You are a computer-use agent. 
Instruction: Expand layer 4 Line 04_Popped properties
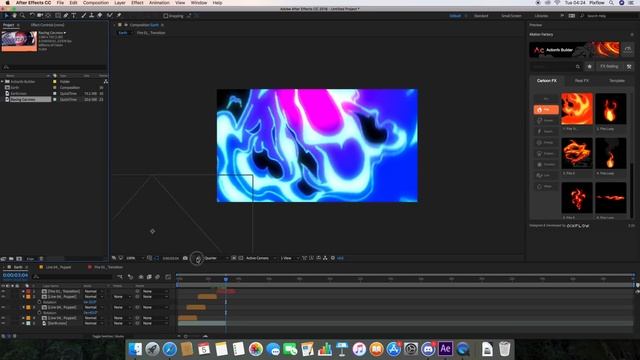pos(23,318)
